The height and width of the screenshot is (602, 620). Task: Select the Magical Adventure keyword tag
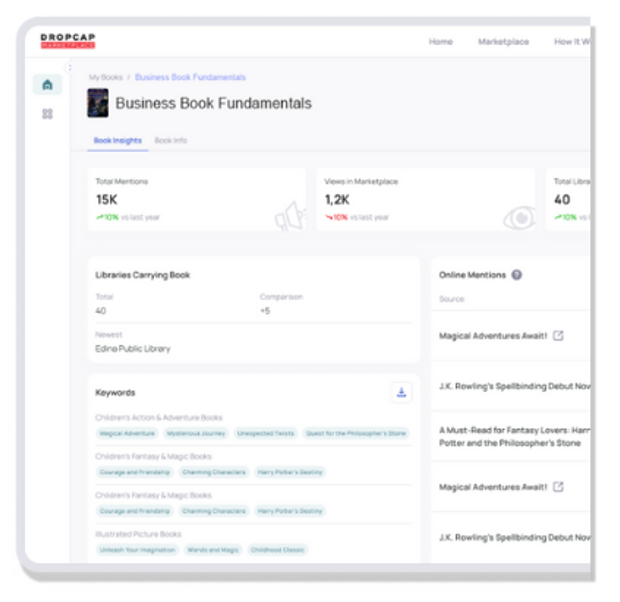[127, 433]
